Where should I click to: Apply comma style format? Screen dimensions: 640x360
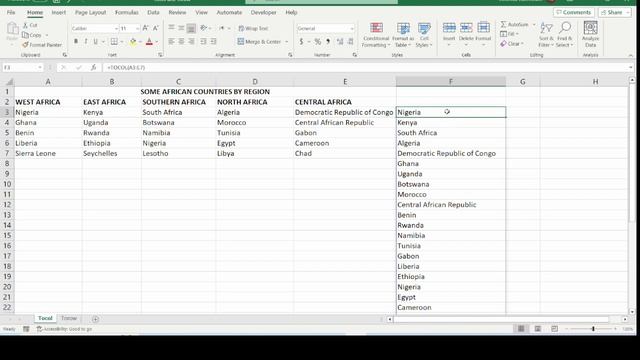[328, 42]
